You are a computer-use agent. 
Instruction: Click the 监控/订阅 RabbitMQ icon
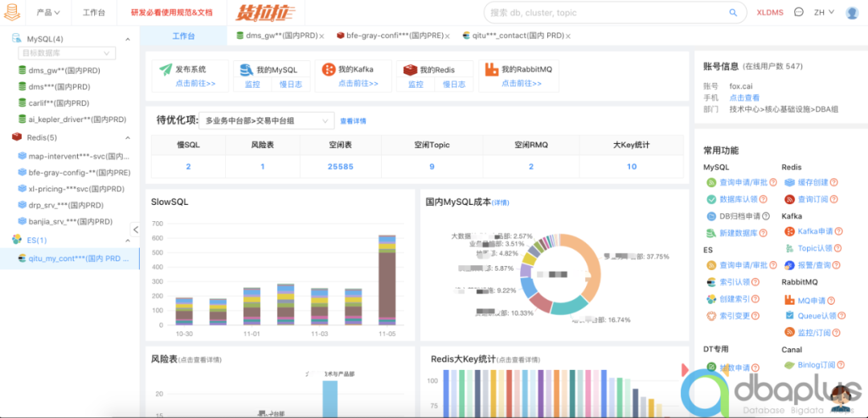point(789,332)
